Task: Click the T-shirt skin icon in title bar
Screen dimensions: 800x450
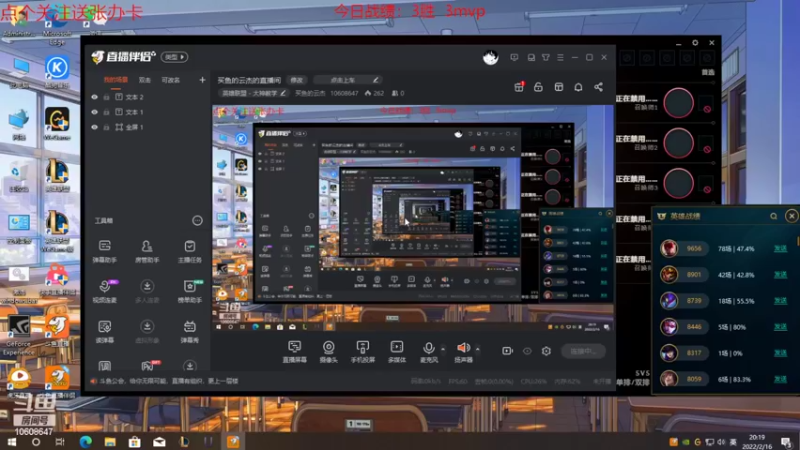Action: coord(545,58)
